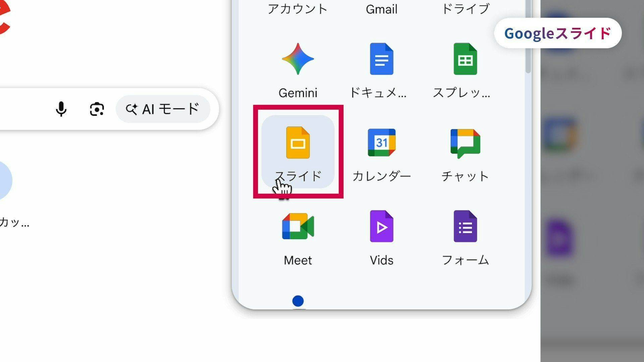This screenshot has height=362, width=644.
Task: Open the Calendar (カレンダー) app icon
Action: click(382, 143)
